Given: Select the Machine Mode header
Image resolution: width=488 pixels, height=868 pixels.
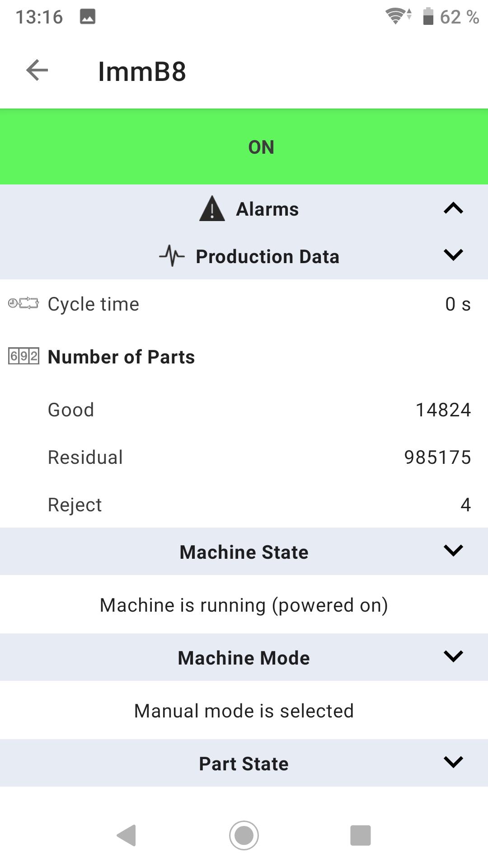Looking at the screenshot, I should tap(244, 657).
